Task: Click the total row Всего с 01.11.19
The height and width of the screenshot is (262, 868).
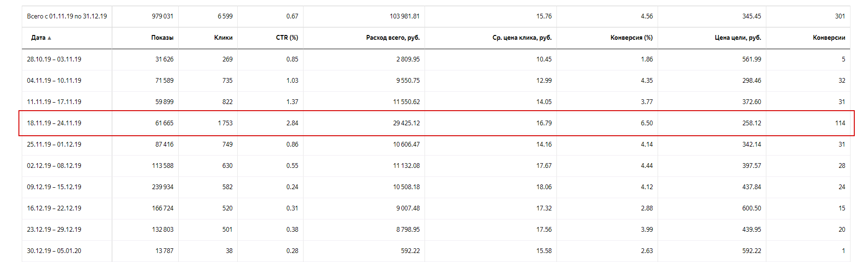Action: coord(436,17)
